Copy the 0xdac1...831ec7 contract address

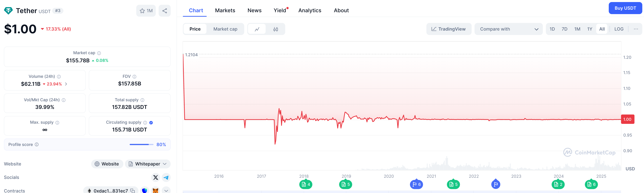[x=133, y=191]
